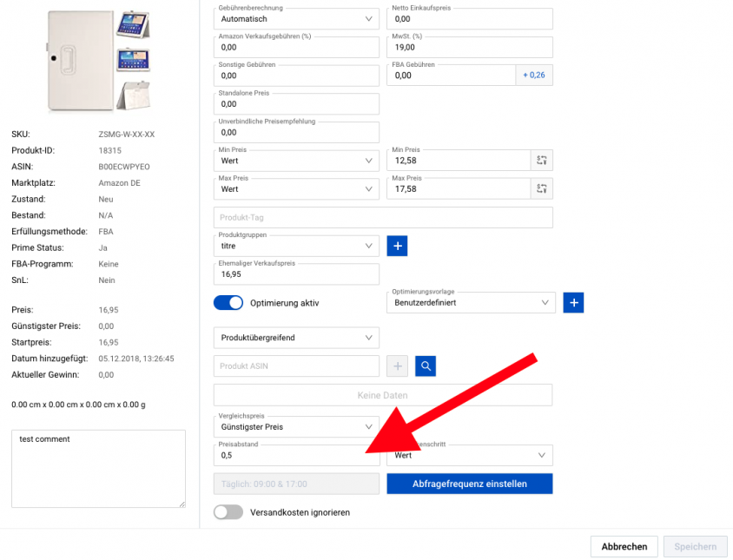The height and width of the screenshot is (560, 733).
Task: Open the Max Preis type dropdown
Action: [296, 189]
